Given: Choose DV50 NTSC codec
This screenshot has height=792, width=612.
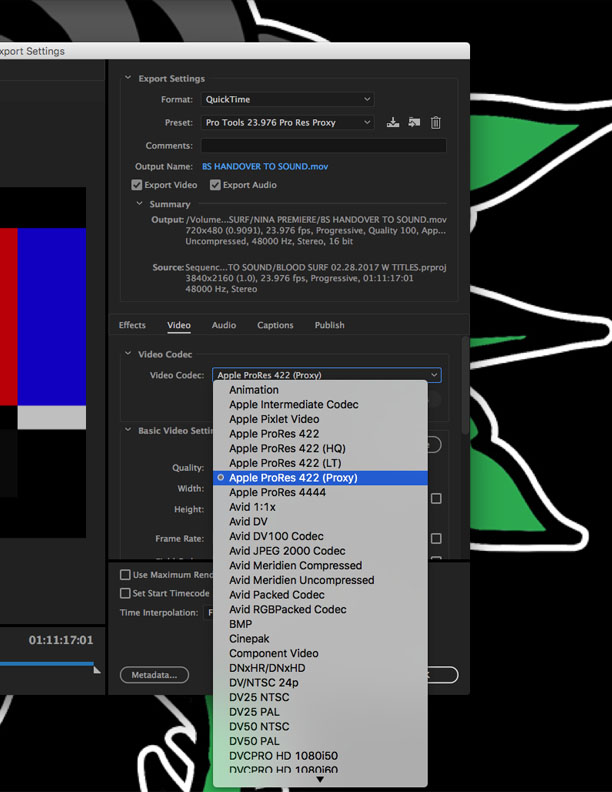Looking at the screenshot, I should 320,727.
